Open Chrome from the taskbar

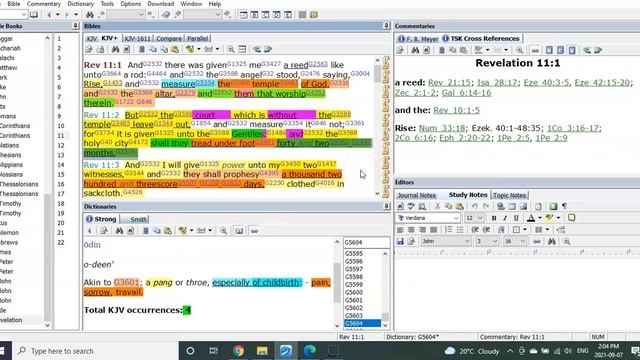point(238,351)
